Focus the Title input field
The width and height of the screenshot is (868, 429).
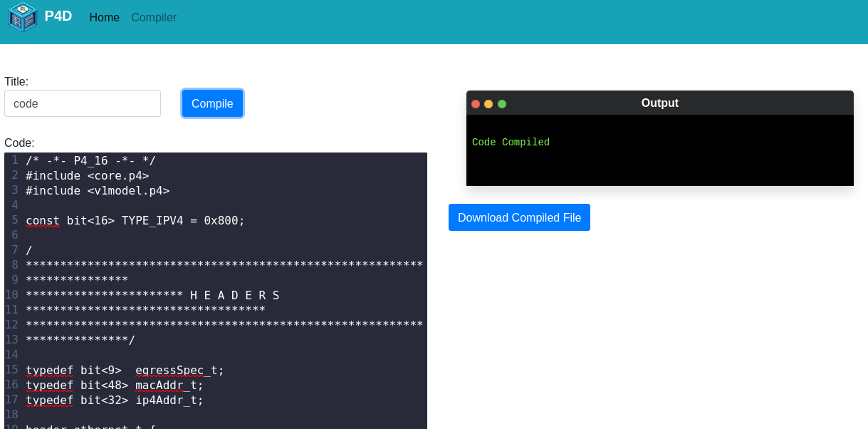tap(83, 103)
